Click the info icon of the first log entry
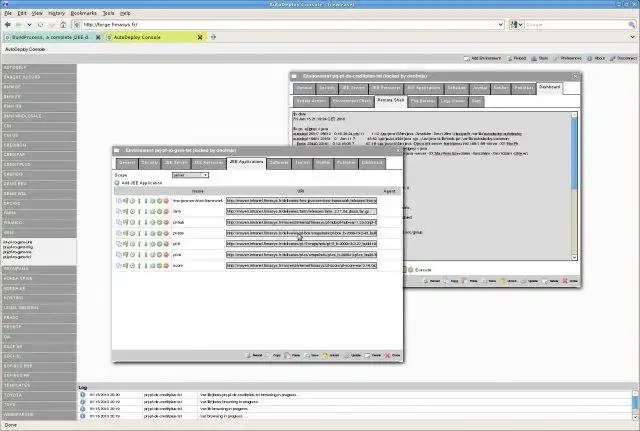 click(83, 395)
